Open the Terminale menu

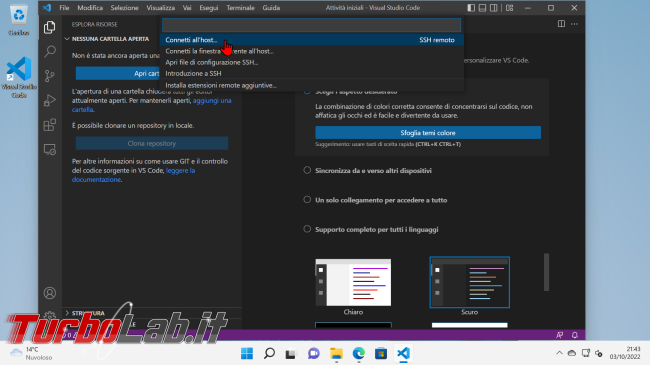(x=240, y=8)
